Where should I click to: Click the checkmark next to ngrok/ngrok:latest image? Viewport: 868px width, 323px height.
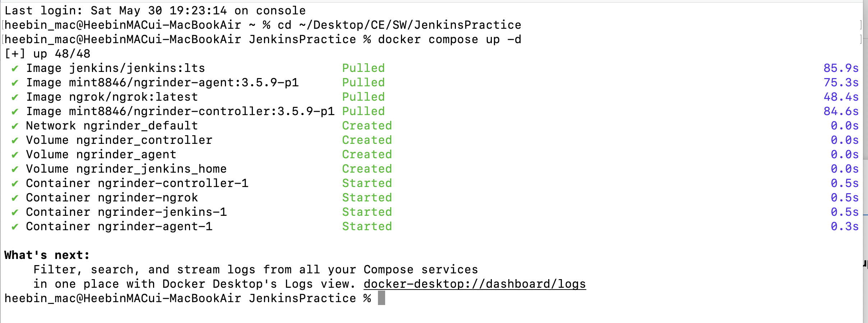point(15,97)
